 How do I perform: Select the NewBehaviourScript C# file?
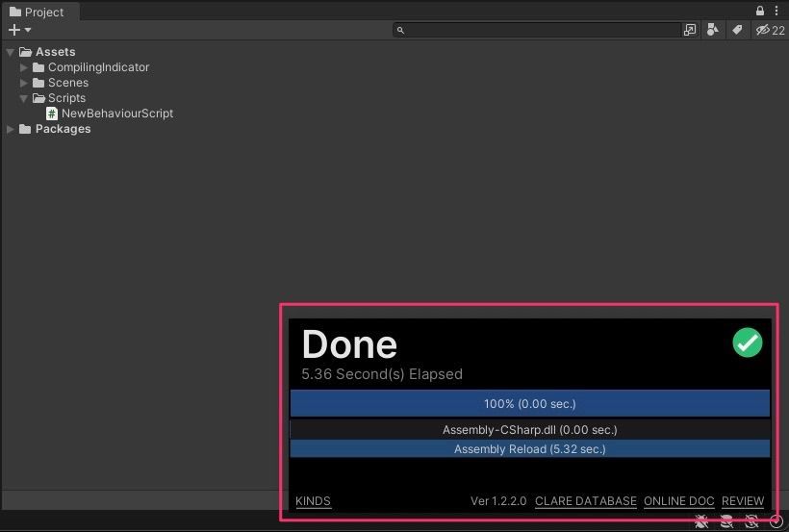pos(110,114)
